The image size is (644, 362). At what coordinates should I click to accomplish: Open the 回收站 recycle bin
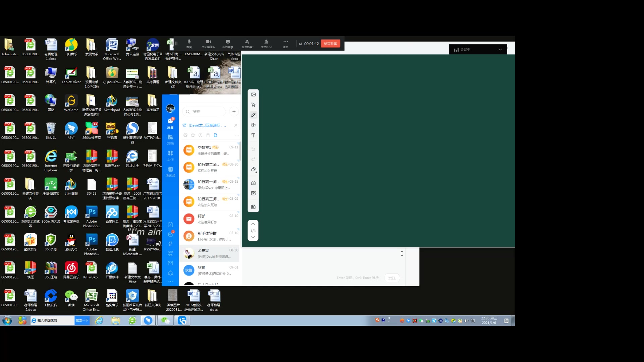51,131
